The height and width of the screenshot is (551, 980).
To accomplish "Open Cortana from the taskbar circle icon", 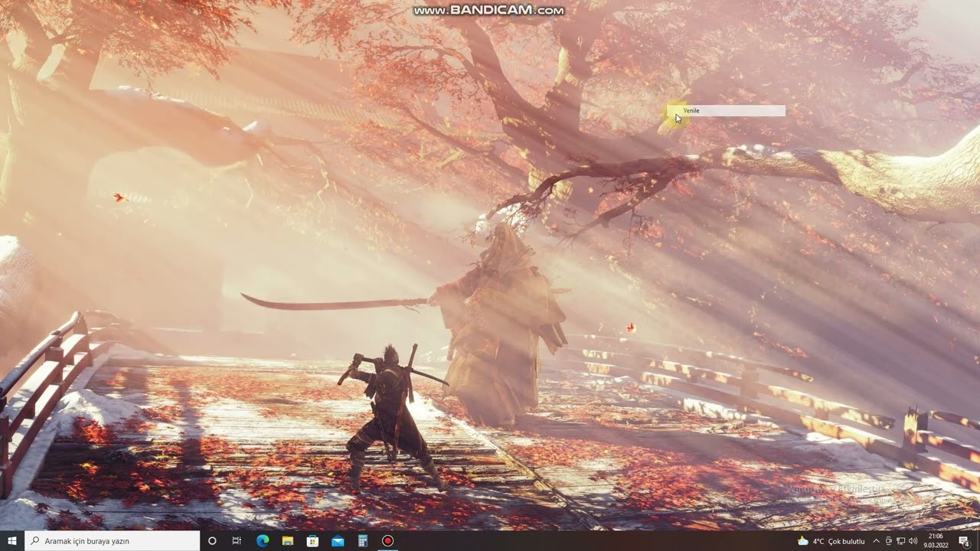I will pos(212,541).
